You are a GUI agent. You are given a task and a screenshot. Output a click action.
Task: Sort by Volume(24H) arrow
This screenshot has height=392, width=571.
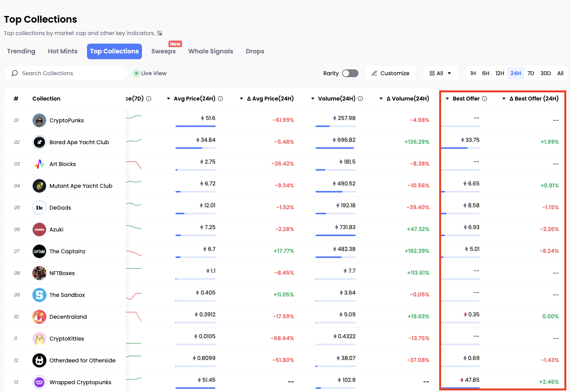pyautogui.click(x=313, y=99)
